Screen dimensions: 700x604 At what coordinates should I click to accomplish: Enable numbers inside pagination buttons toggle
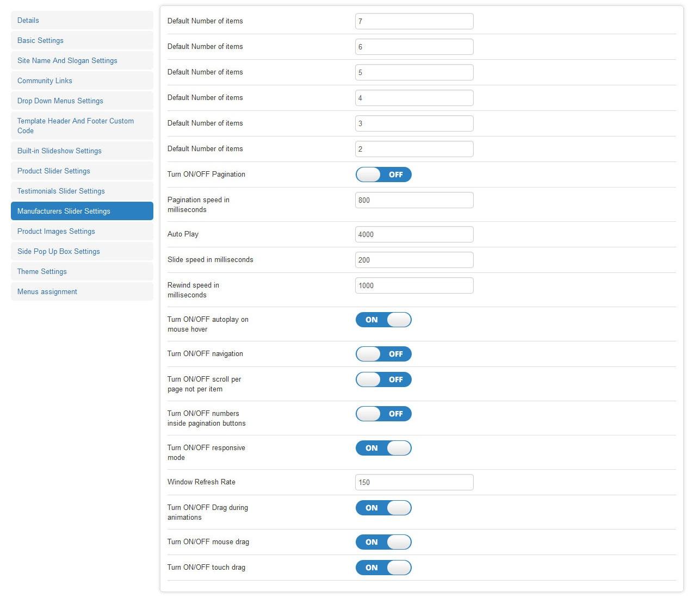click(383, 414)
